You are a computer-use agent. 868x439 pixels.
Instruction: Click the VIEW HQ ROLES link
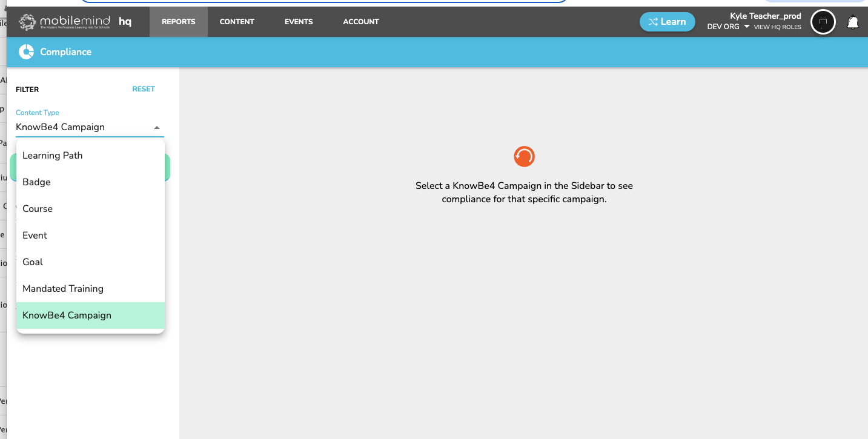pos(777,27)
